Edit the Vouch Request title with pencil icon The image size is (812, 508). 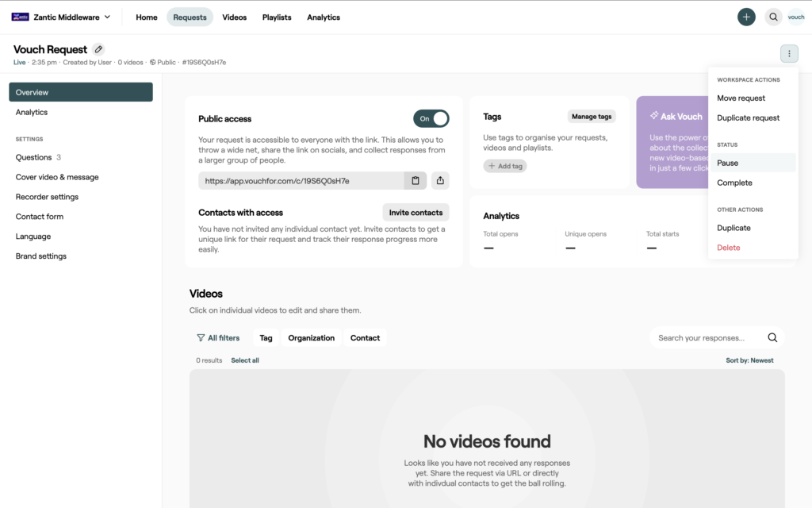pos(98,49)
